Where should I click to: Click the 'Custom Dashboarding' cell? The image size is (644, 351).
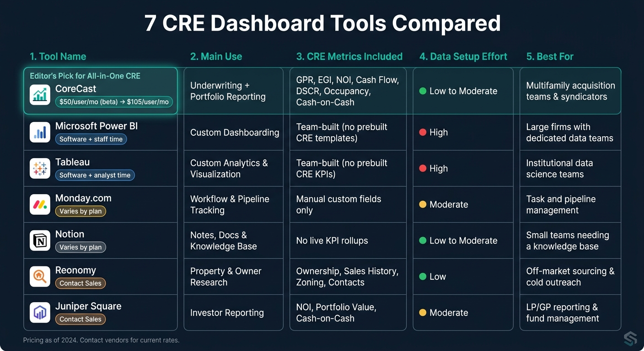tap(235, 133)
